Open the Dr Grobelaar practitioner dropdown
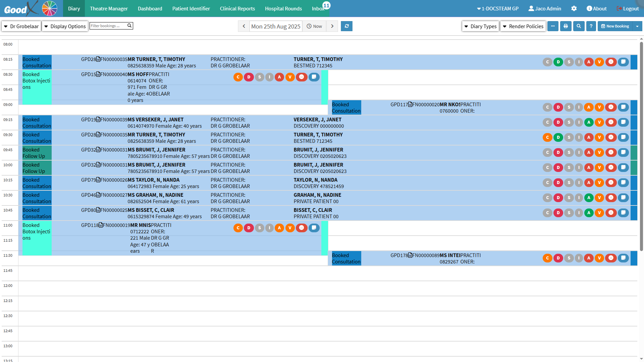644x362 pixels. pos(21,26)
